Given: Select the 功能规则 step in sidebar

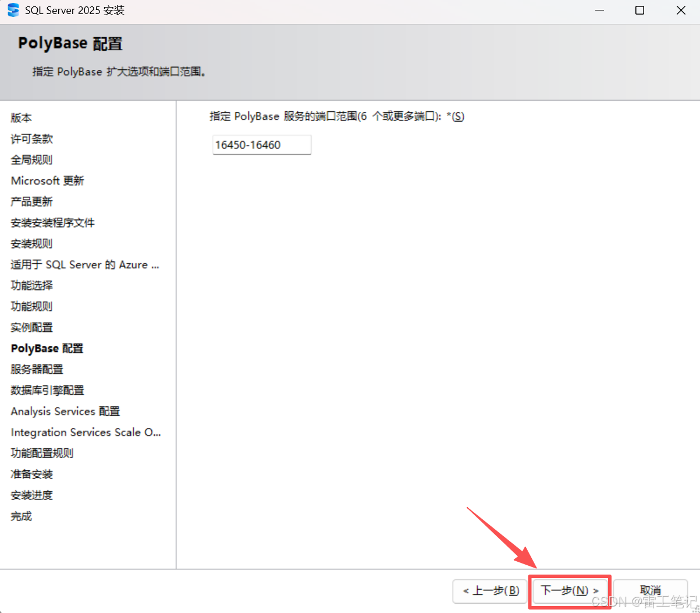Looking at the screenshot, I should pyautogui.click(x=32, y=306).
